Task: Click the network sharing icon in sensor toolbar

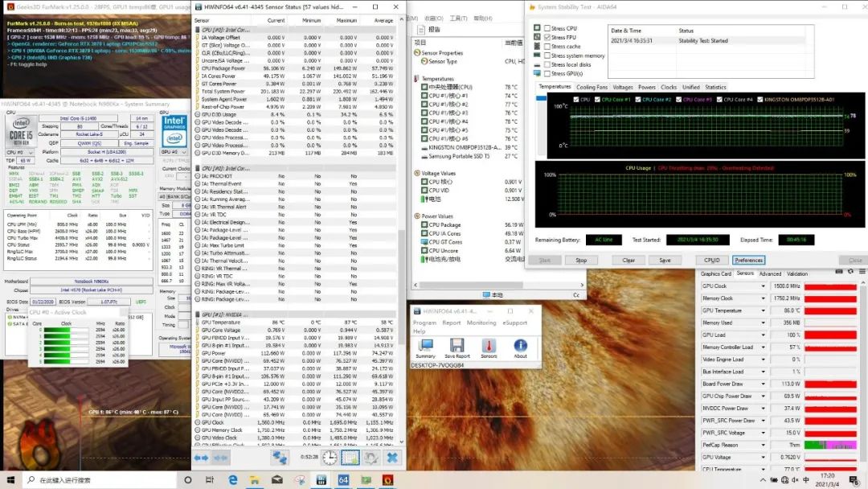Action: pos(280,457)
